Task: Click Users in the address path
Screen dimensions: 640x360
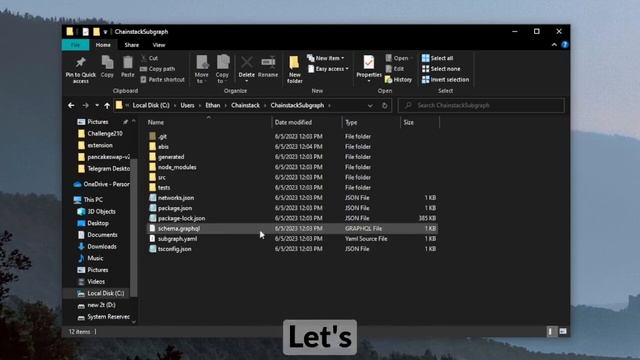Action: click(187, 105)
